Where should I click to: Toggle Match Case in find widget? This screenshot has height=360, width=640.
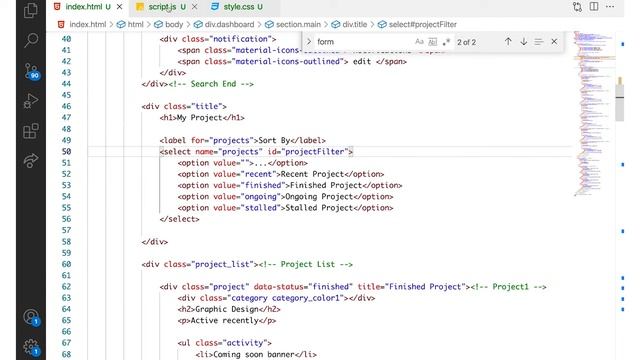click(419, 42)
